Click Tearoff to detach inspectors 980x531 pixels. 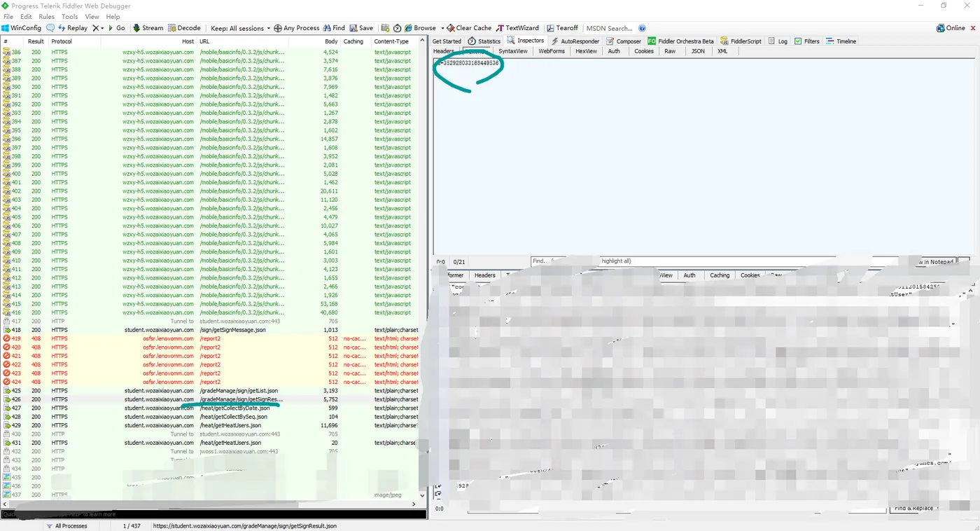point(562,28)
